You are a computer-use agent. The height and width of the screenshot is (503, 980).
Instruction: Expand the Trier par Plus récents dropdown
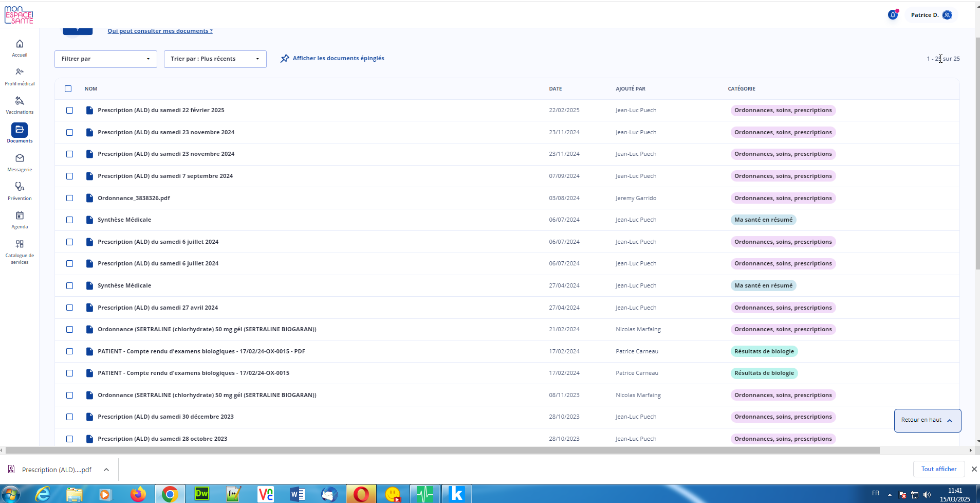coord(215,59)
